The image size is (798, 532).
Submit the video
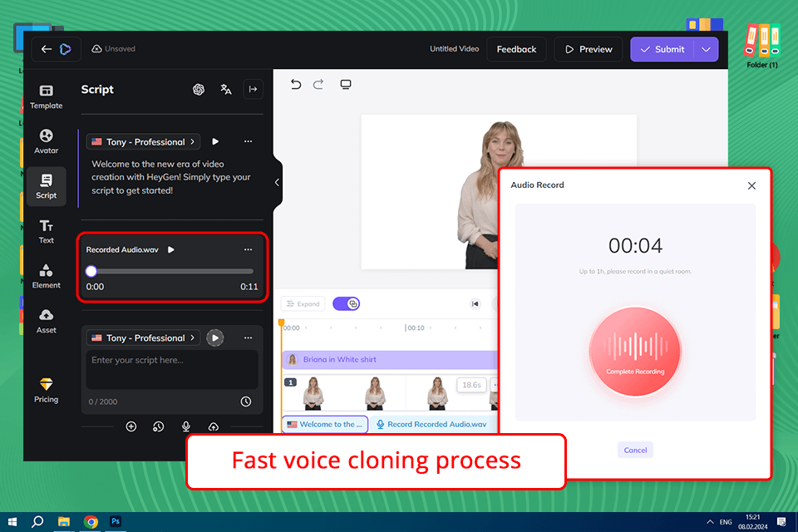663,49
